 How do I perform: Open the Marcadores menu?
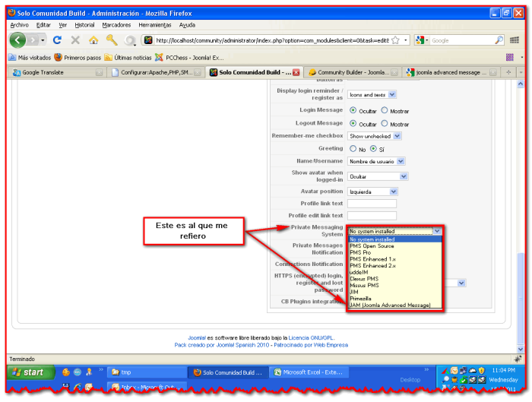116,25
